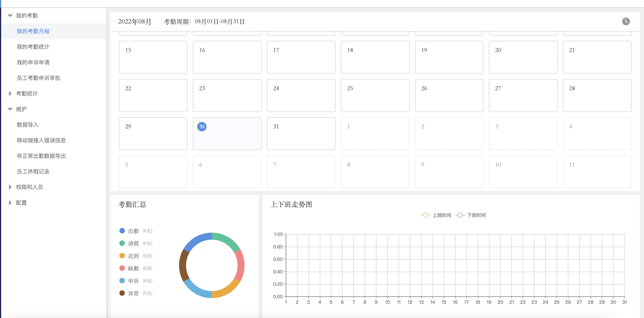Select calendar day 18
644x318 pixels.
pos(375,57)
